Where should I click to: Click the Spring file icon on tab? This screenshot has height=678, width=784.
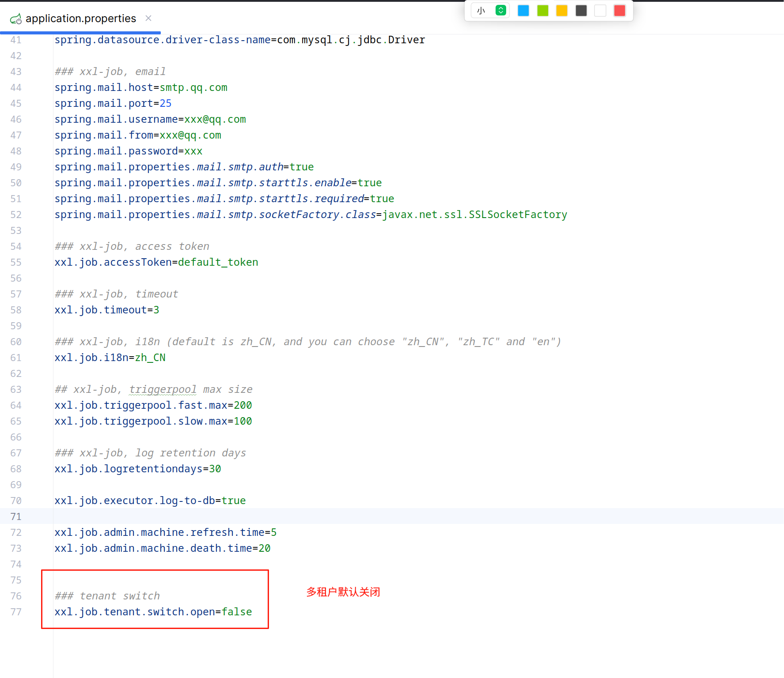click(16, 19)
